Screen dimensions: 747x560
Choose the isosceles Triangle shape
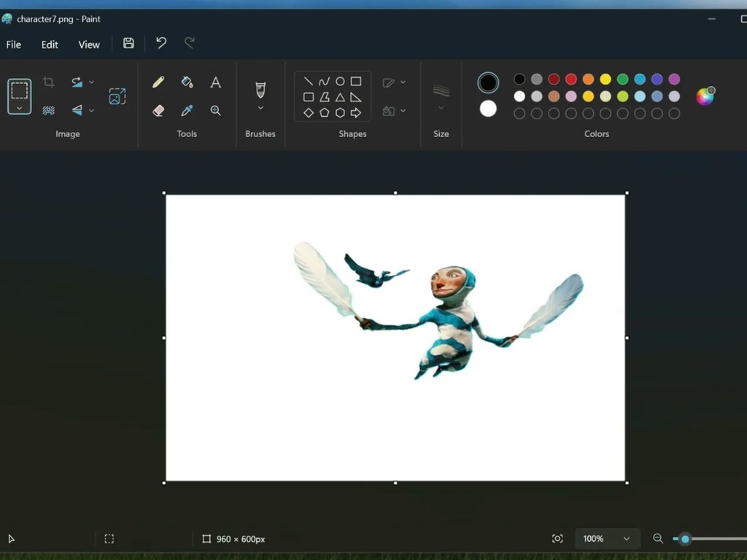pos(340,97)
